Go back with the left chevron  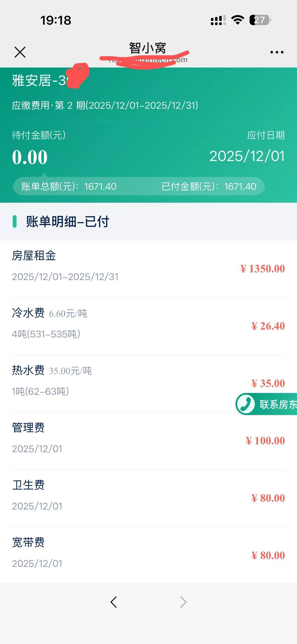(x=114, y=602)
